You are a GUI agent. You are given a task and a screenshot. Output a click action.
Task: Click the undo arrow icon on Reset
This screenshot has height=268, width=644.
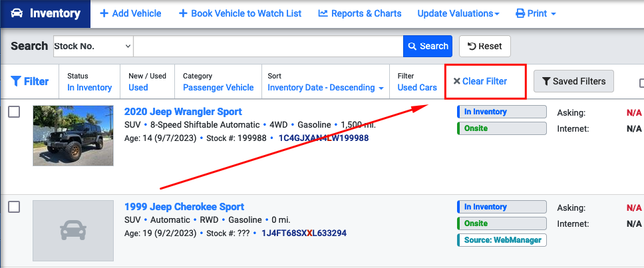(472, 46)
